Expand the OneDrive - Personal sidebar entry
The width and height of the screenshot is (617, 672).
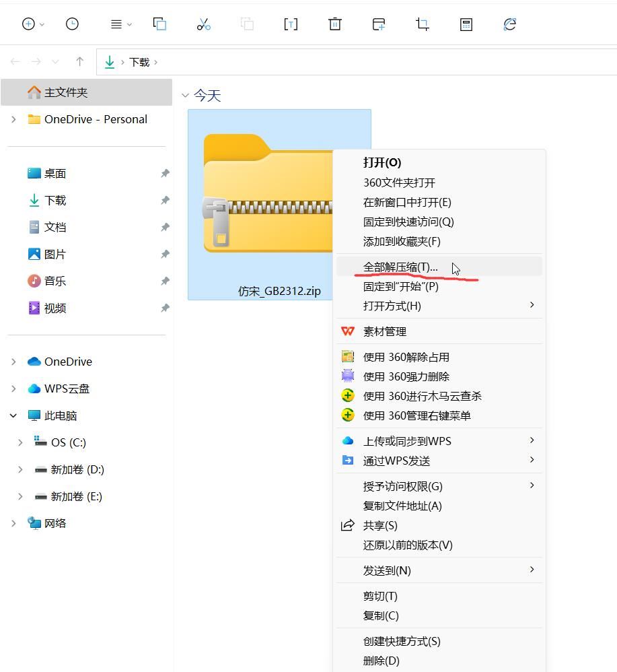tap(13, 119)
